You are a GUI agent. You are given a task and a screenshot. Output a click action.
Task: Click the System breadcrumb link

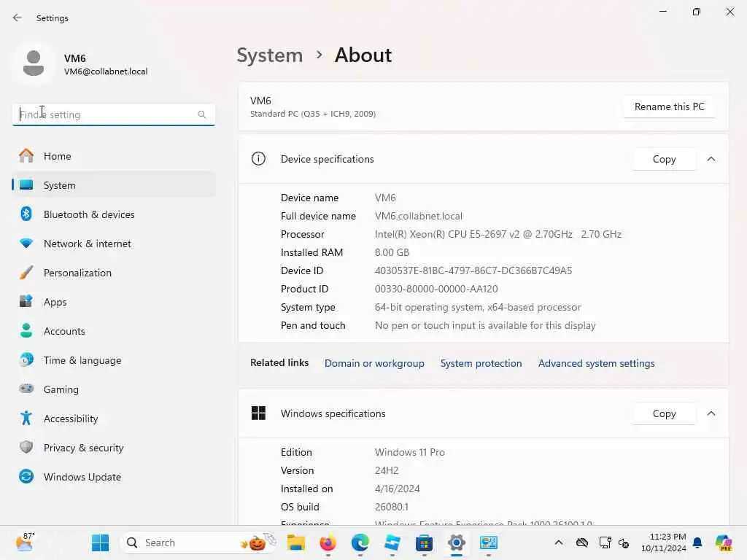tap(270, 55)
